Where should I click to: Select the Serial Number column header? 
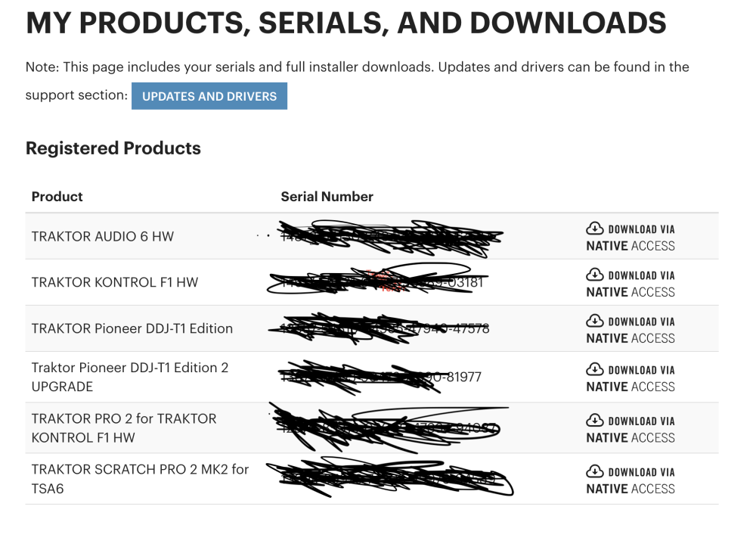click(327, 197)
